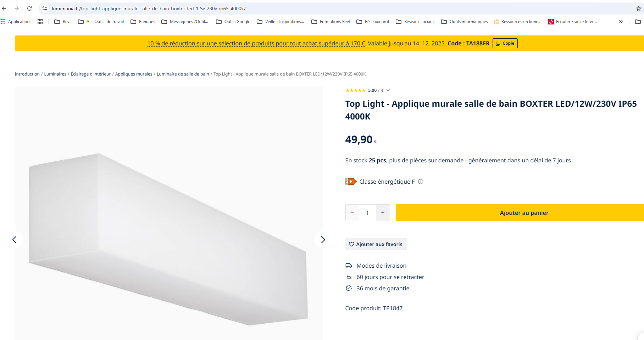Click the quantity input field

(367, 213)
